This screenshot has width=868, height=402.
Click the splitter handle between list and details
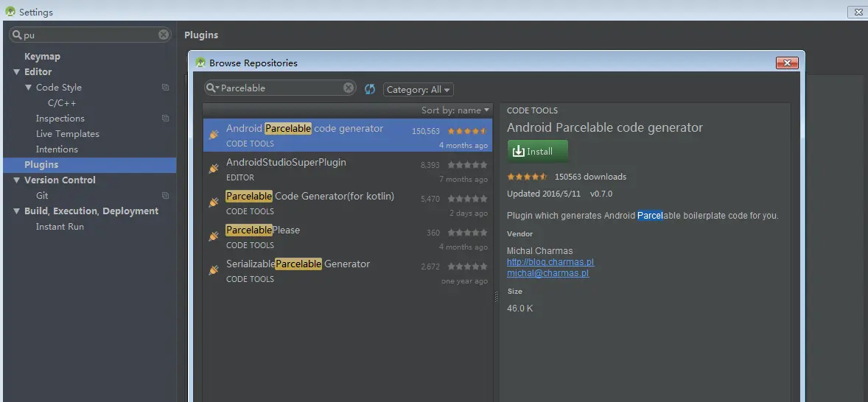pos(496,297)
